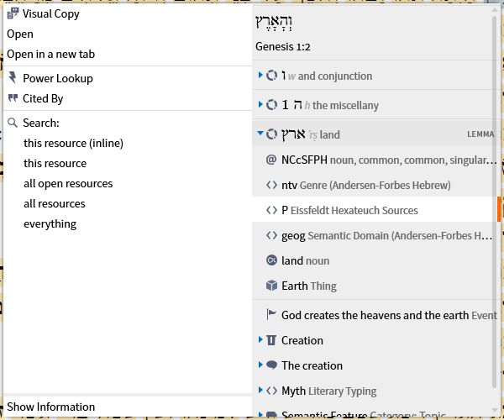Image resolution: width=504 pixels, height=420 pixels.
Task: Expand the Creation entry
Action: pos(260,339)
